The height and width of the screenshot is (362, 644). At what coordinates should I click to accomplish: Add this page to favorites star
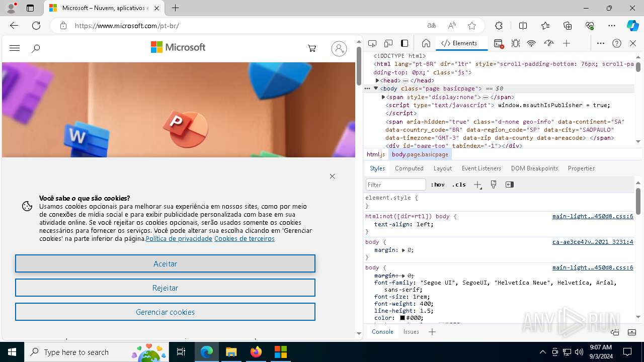tap(472, 26)
